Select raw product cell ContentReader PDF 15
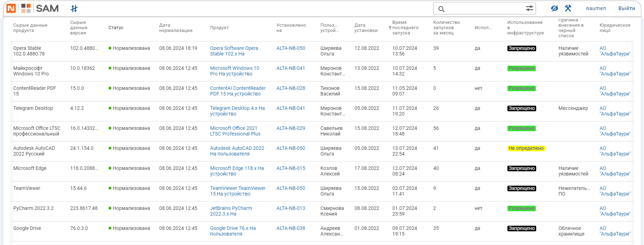644x245 pixels. point(35,91)
